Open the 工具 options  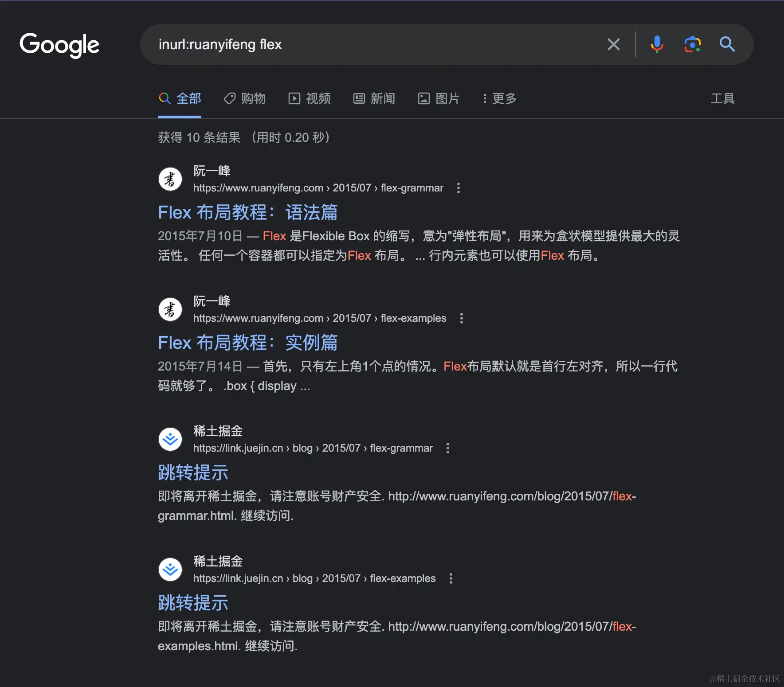pyautogui.click(x=723, y=98)
